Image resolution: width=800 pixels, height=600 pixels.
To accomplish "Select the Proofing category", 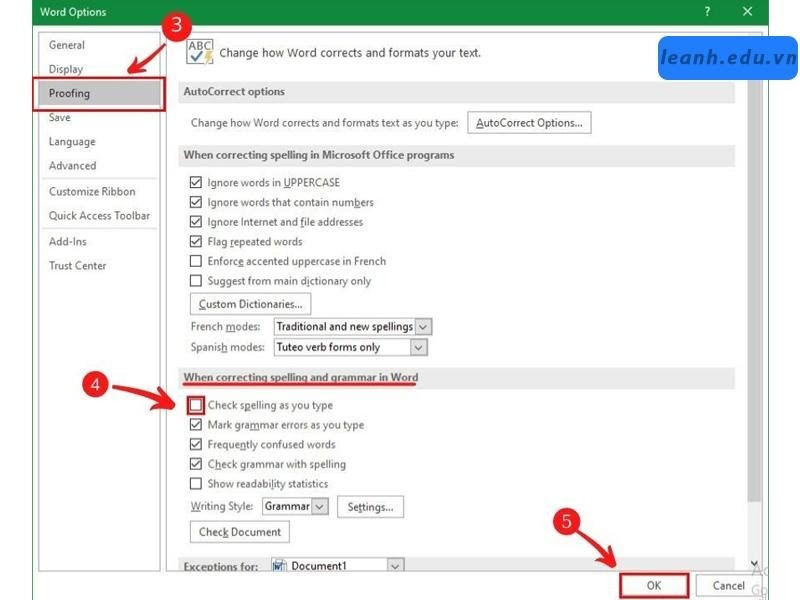I will [99, 93].
